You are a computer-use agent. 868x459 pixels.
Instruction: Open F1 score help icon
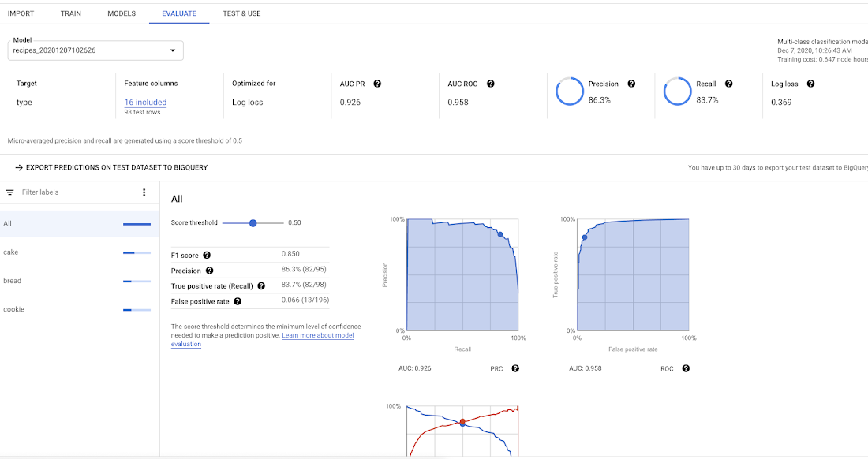pyautogui.click(x=207, y=255)
